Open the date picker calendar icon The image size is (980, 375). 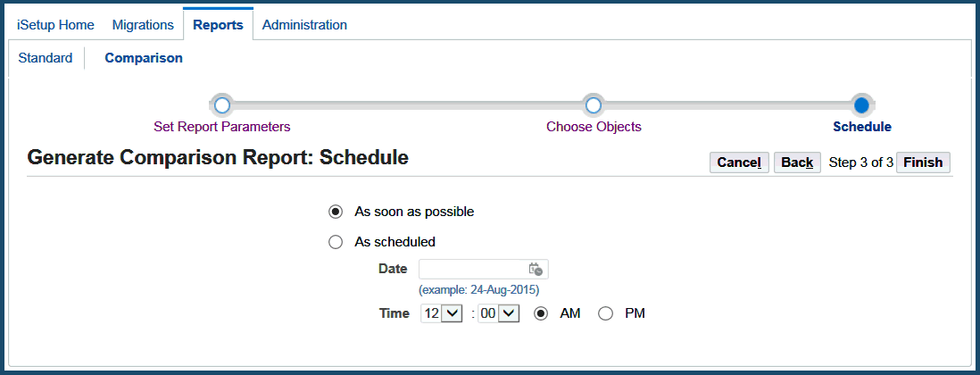coord(536,269)
